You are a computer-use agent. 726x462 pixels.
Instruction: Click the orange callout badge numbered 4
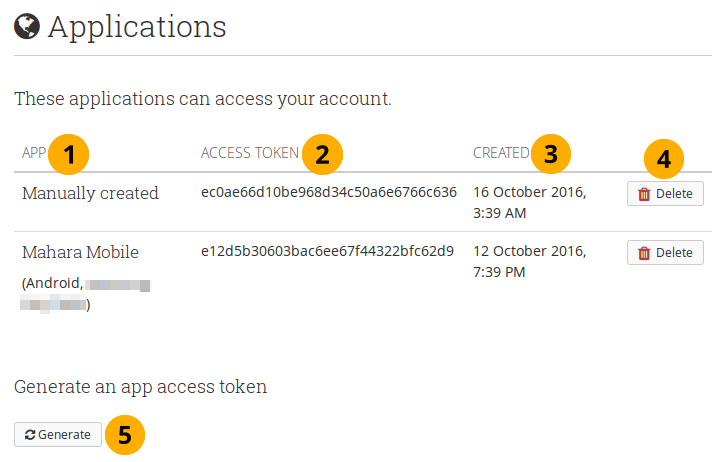(x=663, y=158)
